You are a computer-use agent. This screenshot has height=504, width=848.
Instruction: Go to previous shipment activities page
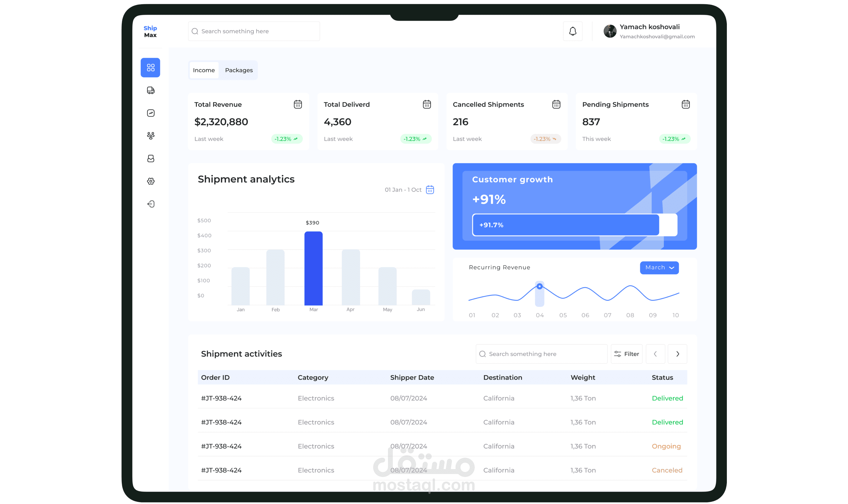[x=655, y=354]
